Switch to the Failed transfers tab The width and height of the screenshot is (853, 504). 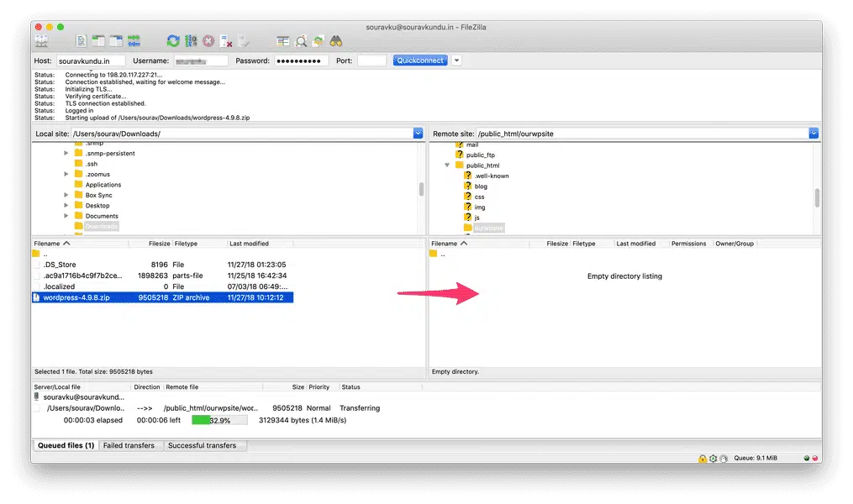129,445
